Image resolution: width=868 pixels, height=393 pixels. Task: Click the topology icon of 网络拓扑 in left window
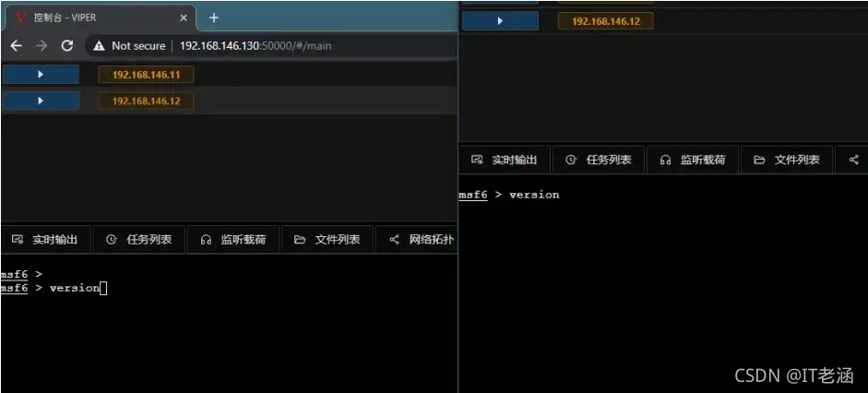click(x=394, y=240)
